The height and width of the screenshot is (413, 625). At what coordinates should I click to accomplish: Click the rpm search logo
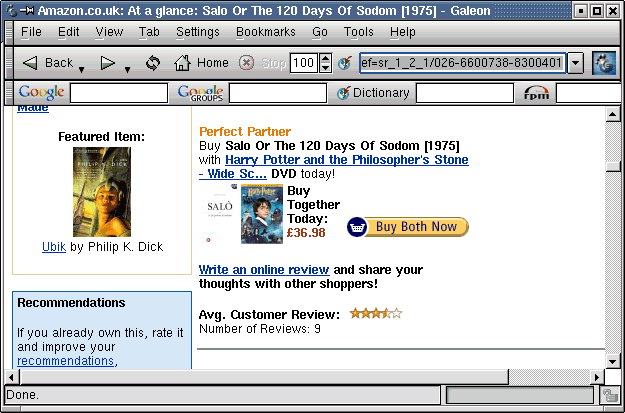pos(536,93)
